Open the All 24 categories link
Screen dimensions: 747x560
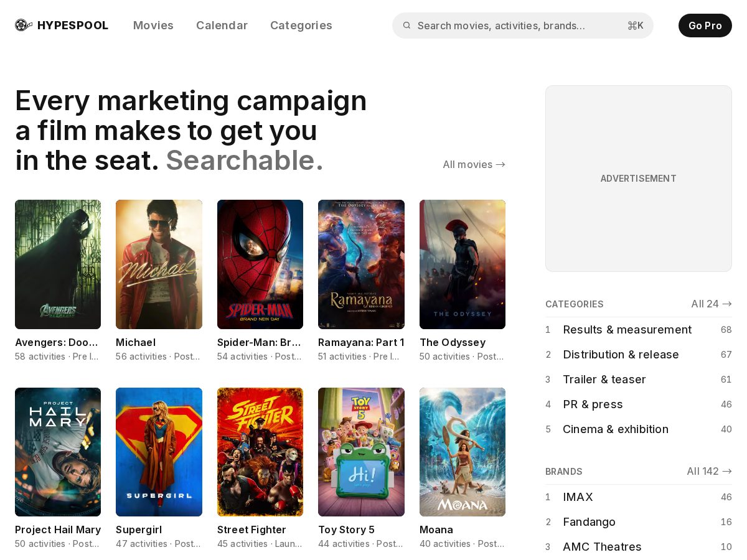[x=712, y=304]
